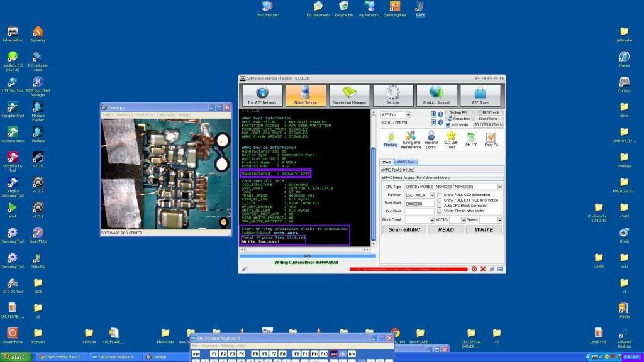644x362 pixels.
Task: Click the Product Support globe icon
Action: 436,96
